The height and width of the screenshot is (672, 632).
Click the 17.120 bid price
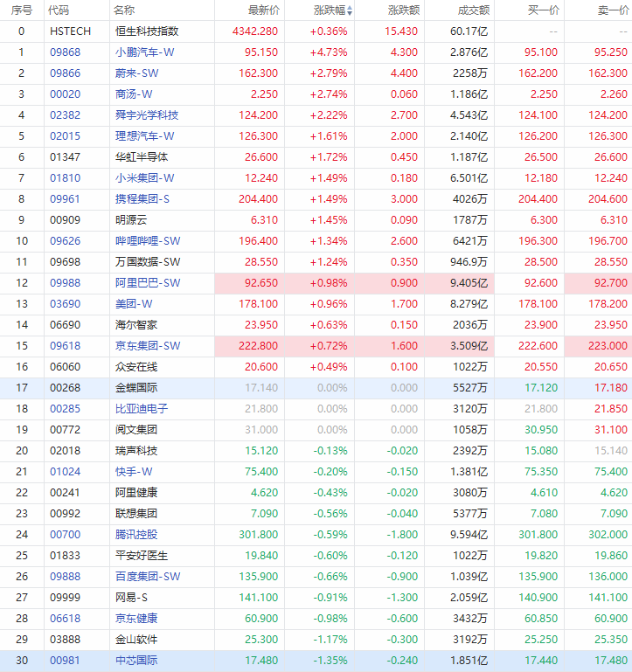541,388
